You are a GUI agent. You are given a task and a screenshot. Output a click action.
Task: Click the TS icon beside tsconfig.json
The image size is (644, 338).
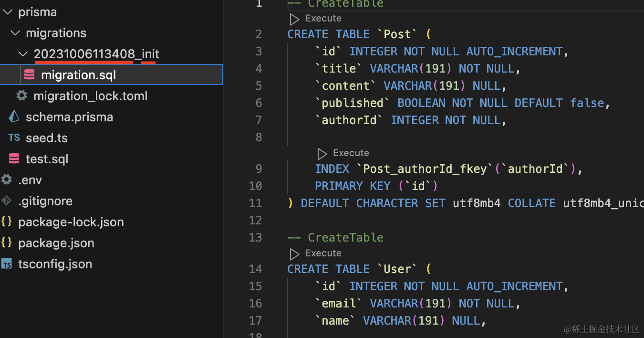[x=7, y=264]
